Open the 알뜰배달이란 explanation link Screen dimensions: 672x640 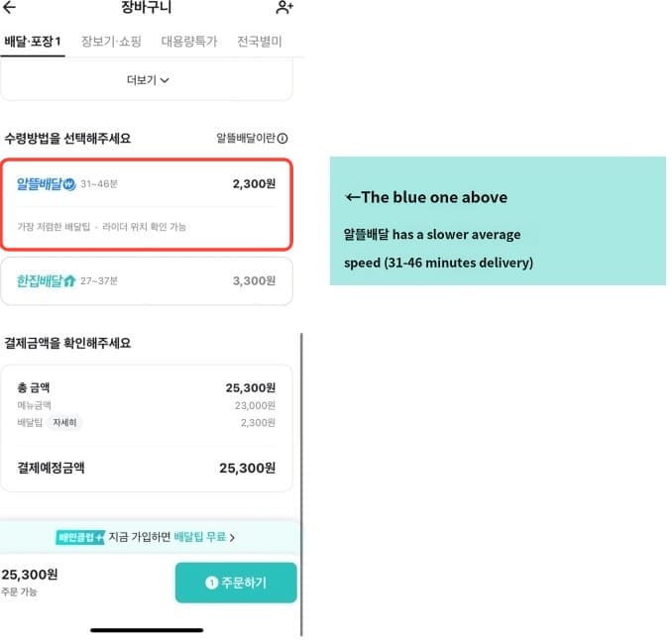tap(247, 139)
